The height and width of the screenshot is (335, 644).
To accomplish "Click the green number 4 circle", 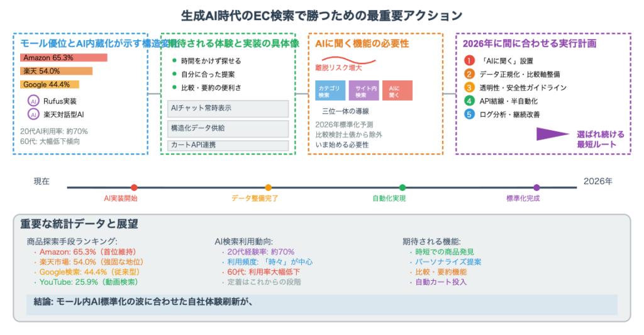I will 469,101.
